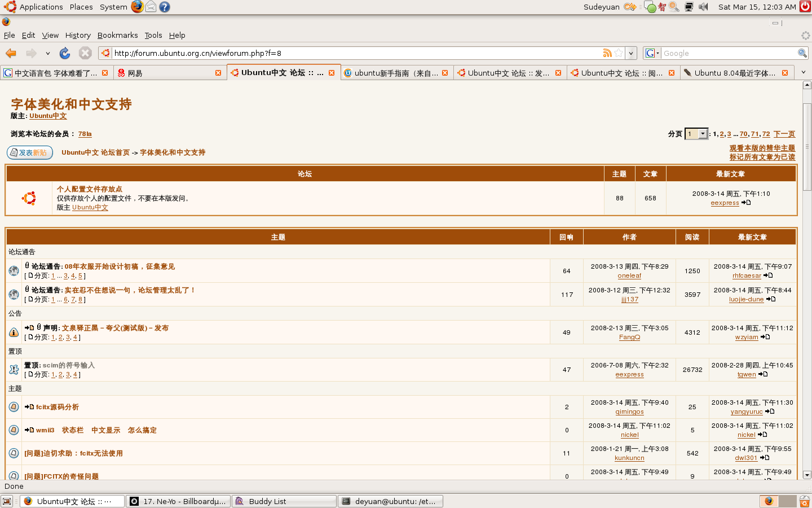The image size is (812, 508).
Task: Click the 发表新贴 new post button
Action: [30, 152]
